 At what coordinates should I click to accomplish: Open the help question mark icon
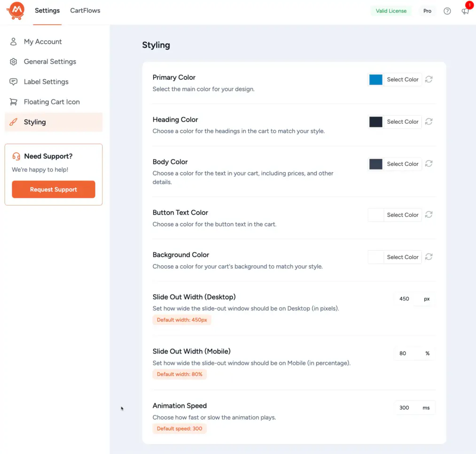(447, 11)
